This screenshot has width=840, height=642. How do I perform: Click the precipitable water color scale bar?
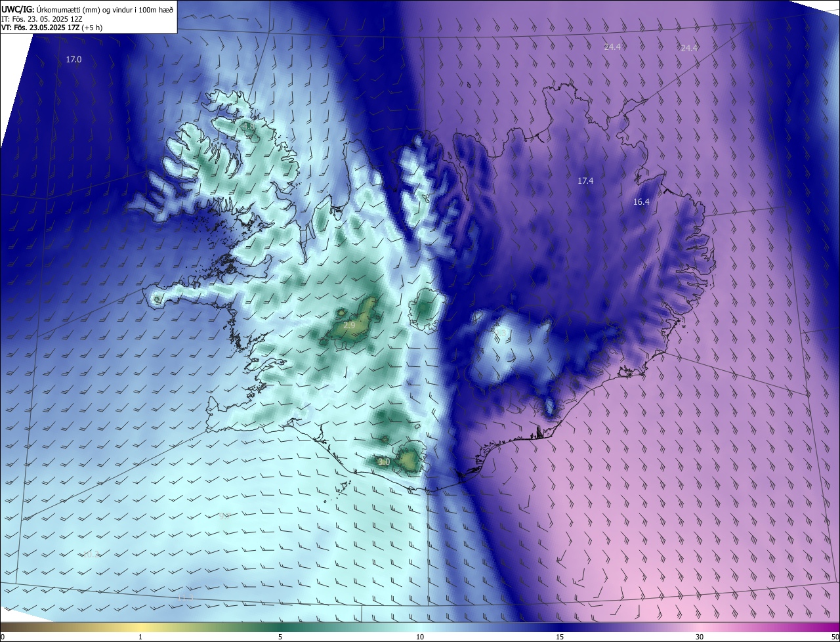[x=420, y=628]
